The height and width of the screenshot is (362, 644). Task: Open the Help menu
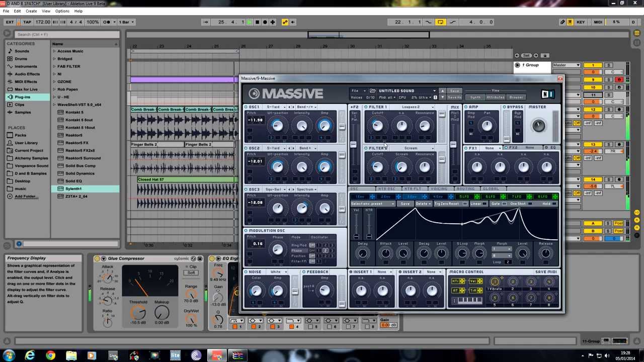point(78,11)
